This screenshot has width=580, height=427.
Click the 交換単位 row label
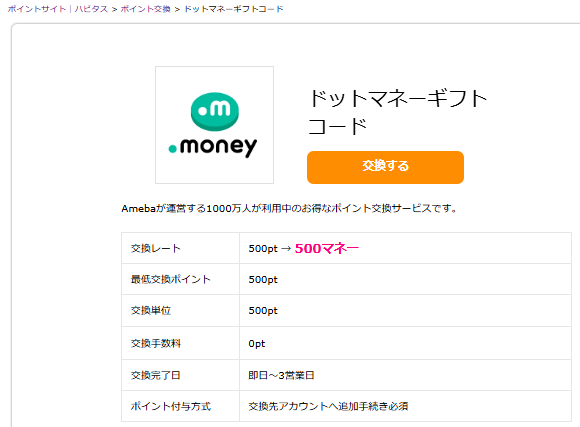coord(151,310)
